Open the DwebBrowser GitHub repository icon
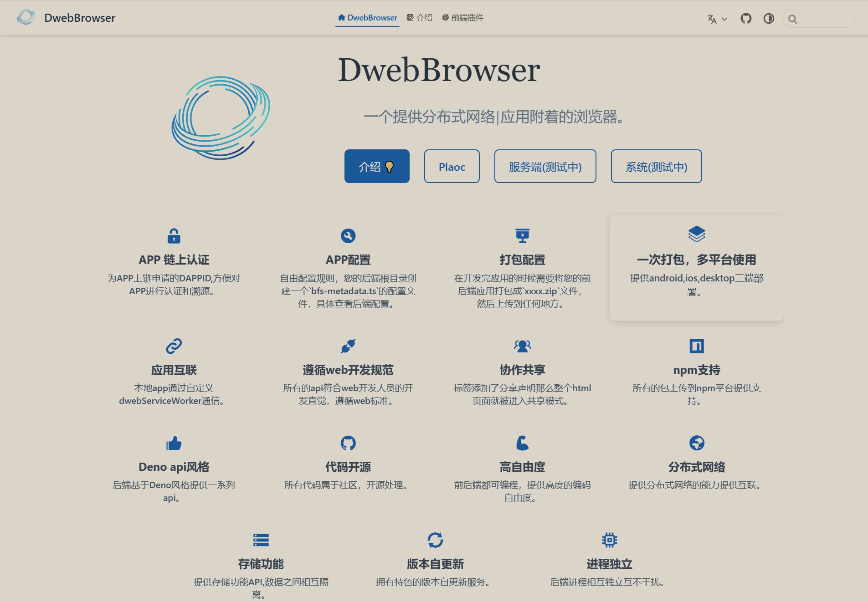Image resolution: width=868 pixels, height=602 pixels. (x=746, y=18)
